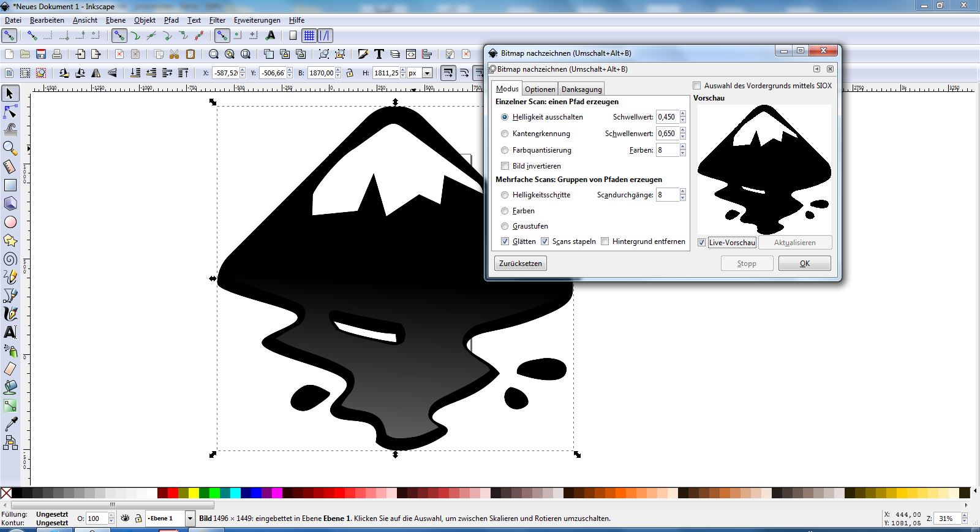Increase Scandurchgänge spinner value
This screenshot has height=532, width=980.
tap(682, 192)
